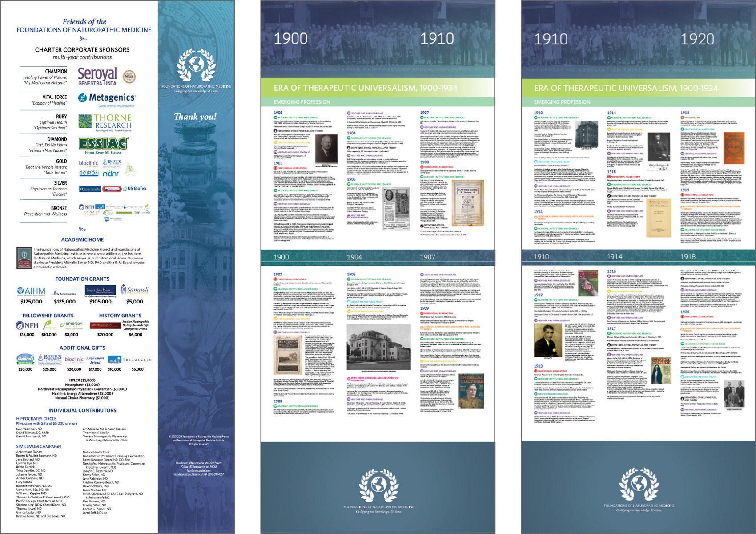The width and height of the screenshot is (756, 534).
Task: Click the "VITAL FORCE" sponsor level label
Action: (x=55, y=97)
